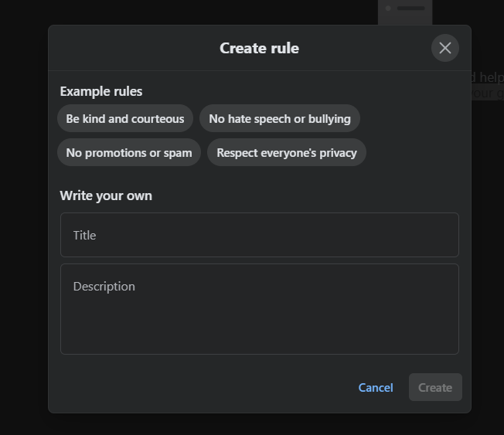Choose 'No hate speech or bullying' example rule
The width and height of the screenshot is (504, 435).
tap(280, 118)
